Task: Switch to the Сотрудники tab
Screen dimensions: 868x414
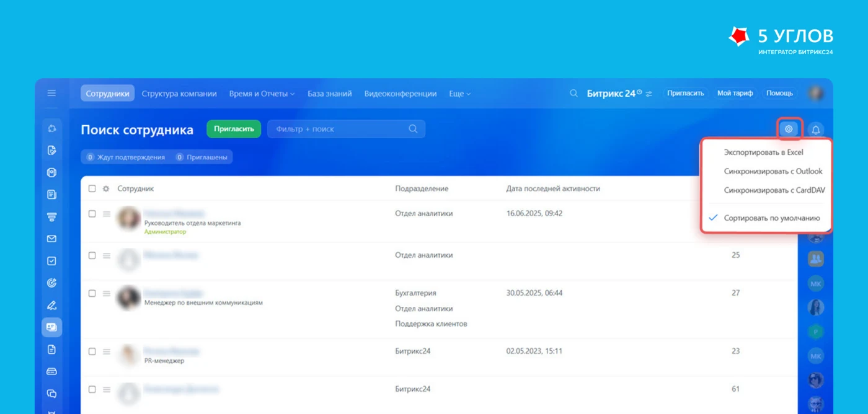Action: coord(107,94)
